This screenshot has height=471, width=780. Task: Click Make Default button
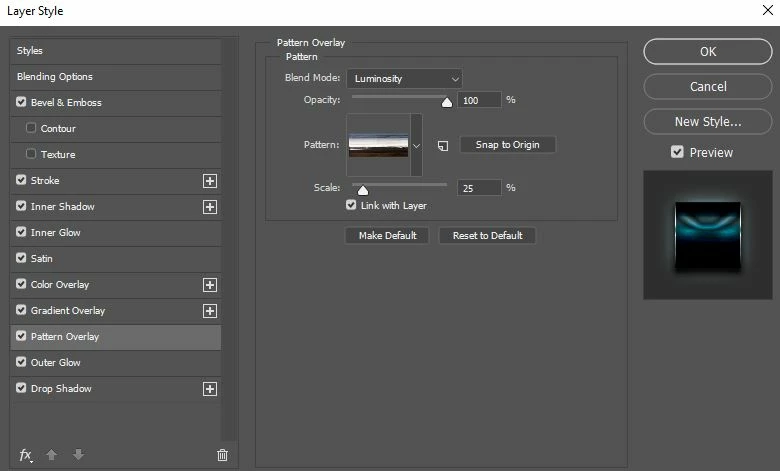pyautogui.click(x=387, y=236)
